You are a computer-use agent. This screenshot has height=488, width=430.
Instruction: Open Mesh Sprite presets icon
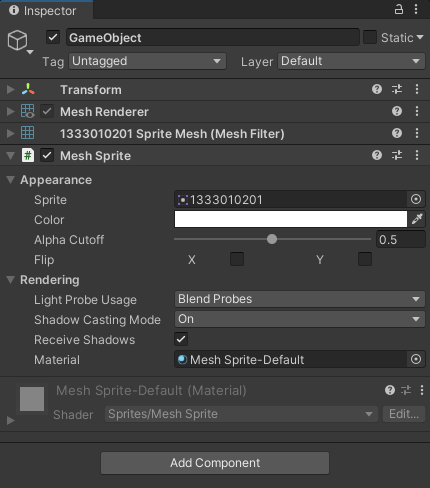coord(397,155)
